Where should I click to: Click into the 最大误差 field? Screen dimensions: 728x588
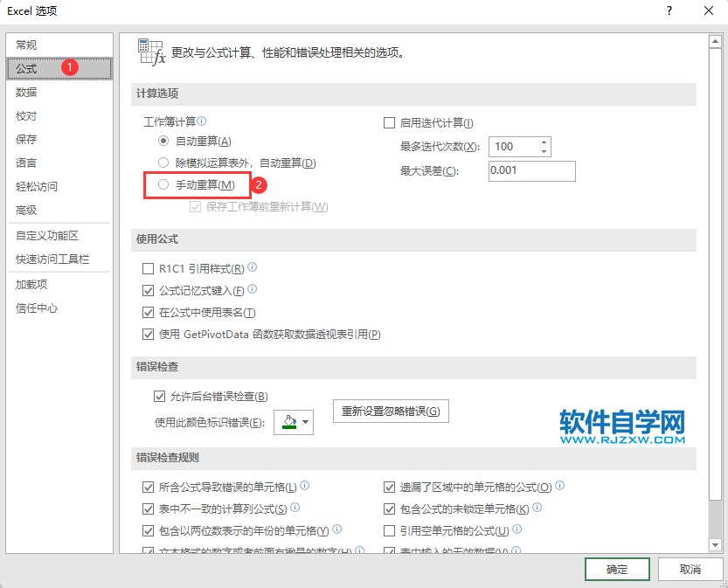pos(532,170)
